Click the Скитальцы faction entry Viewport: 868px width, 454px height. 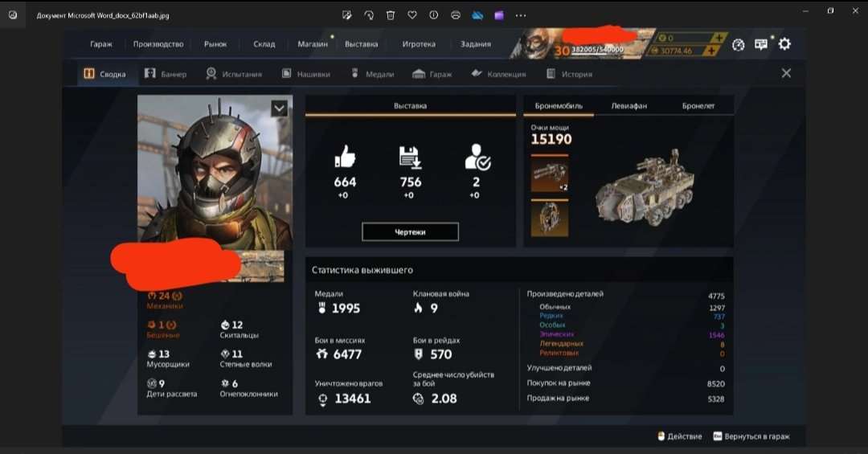coord(240,329)
